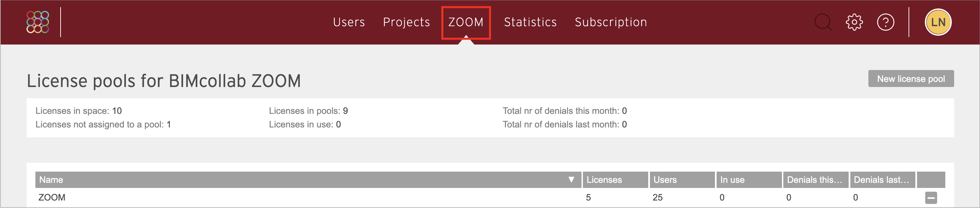The height and width of the screenshot is (208, 980).
Task: Open the ZOOM license pool row
Action: point(490,198)
